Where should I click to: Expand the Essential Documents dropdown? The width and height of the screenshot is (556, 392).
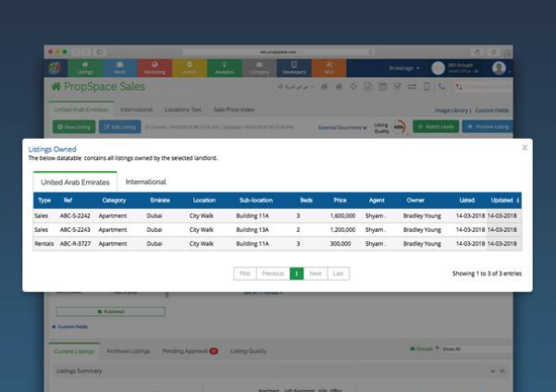(342, 128)
